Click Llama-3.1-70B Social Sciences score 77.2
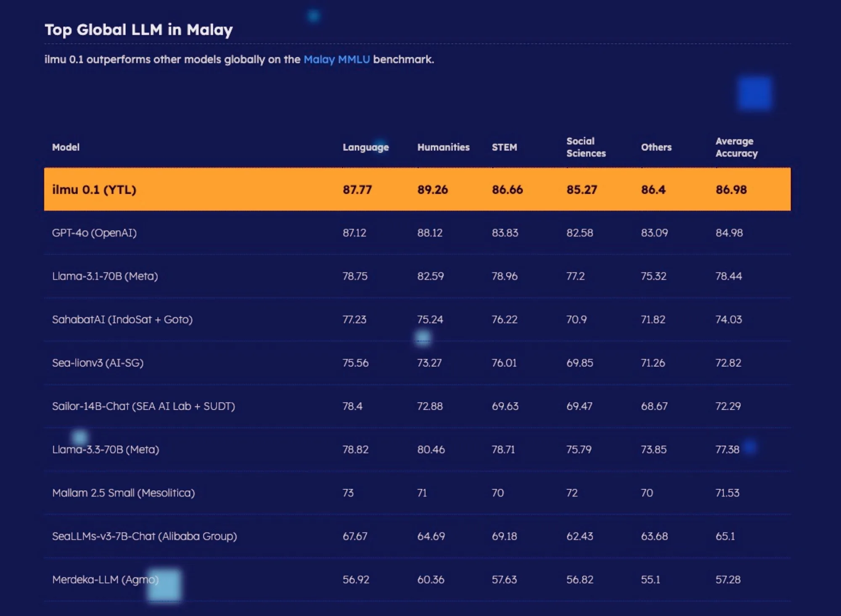 coord(575,276)
